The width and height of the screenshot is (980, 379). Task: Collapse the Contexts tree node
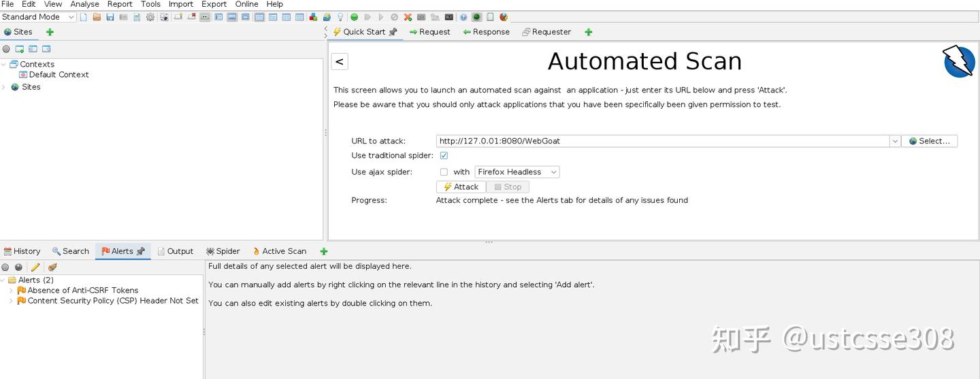(x=3, y=65)
